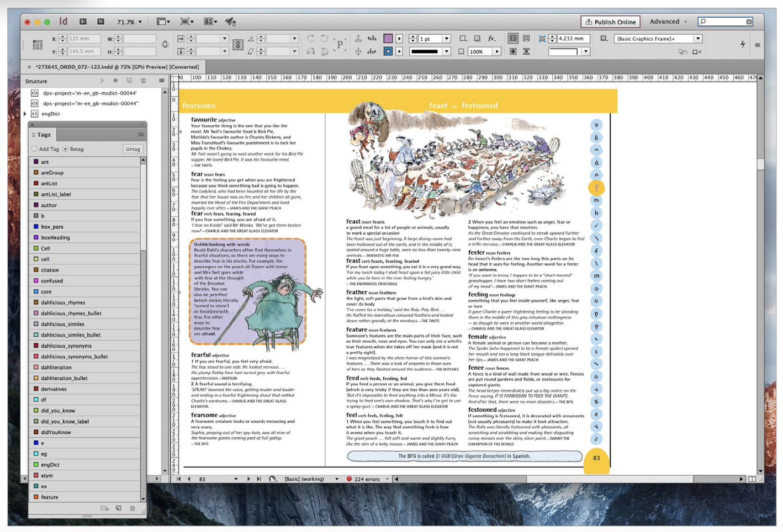Click the Publish Online button
Image resolution: width=783 pixels, height=532 pixels.
pos(610,22)
